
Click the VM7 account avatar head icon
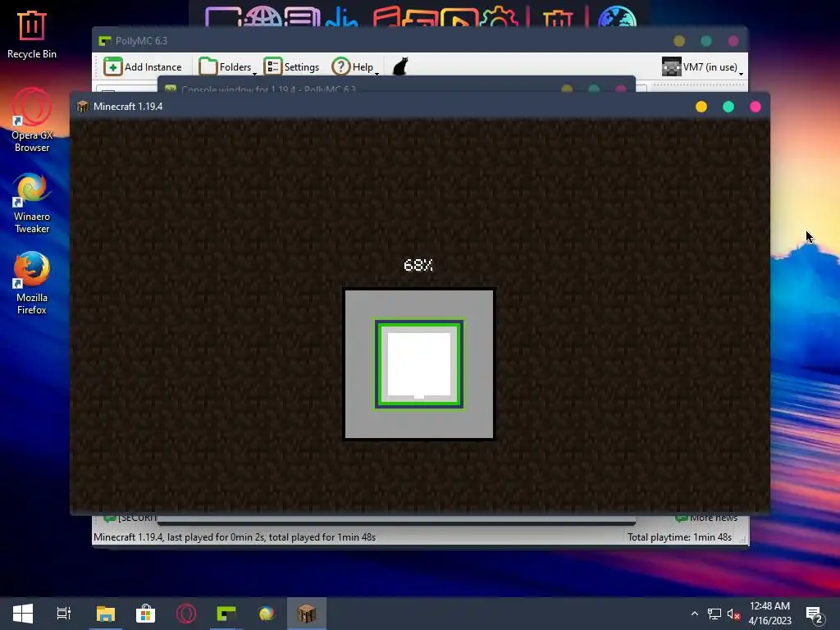pos(671,67)
